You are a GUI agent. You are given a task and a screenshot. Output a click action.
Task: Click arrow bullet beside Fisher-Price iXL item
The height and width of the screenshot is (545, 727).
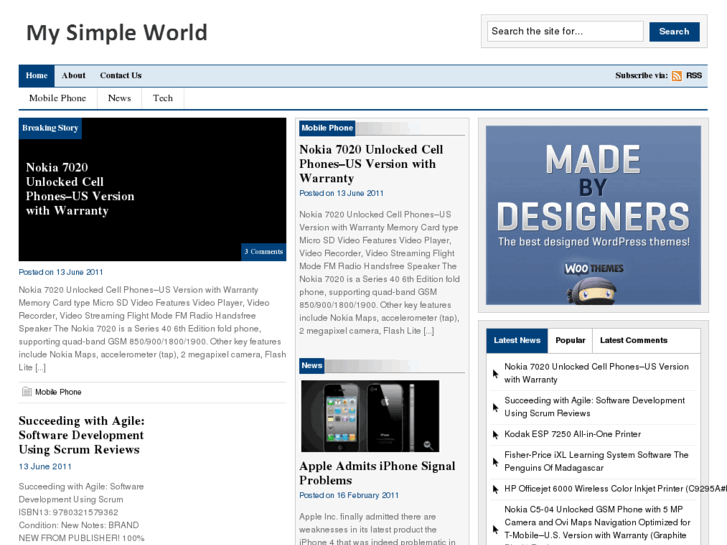495,462
